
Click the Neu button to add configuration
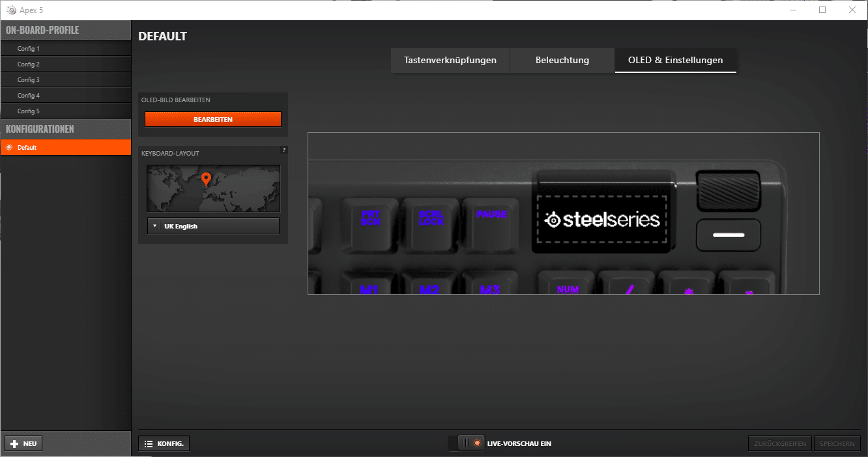tap(23, 443)
